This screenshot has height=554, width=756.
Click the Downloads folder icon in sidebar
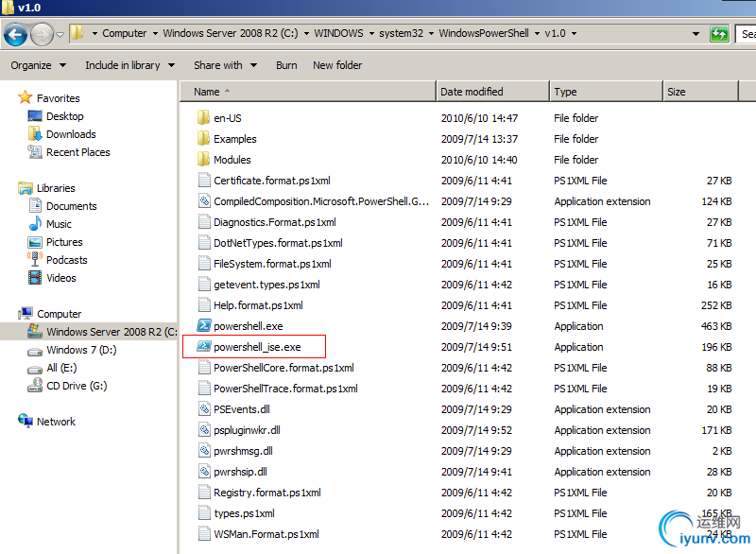pyautogui.click(x=35, y=133)
